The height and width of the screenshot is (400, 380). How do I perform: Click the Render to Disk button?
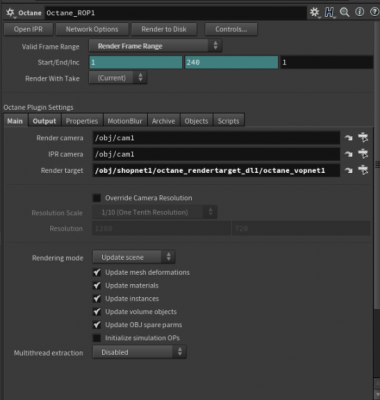pyautogui.click(x=164, y=29)
